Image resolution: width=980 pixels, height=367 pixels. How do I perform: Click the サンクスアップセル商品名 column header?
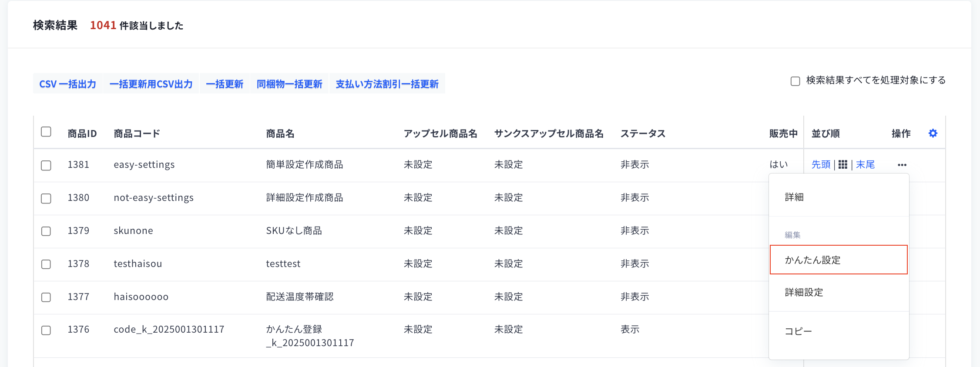549,133
